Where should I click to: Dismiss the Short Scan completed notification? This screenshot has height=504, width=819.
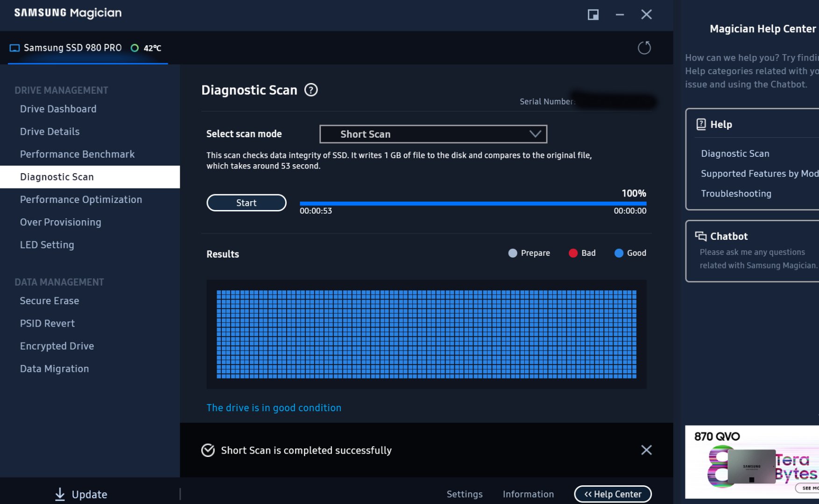[x=646, y=450]
